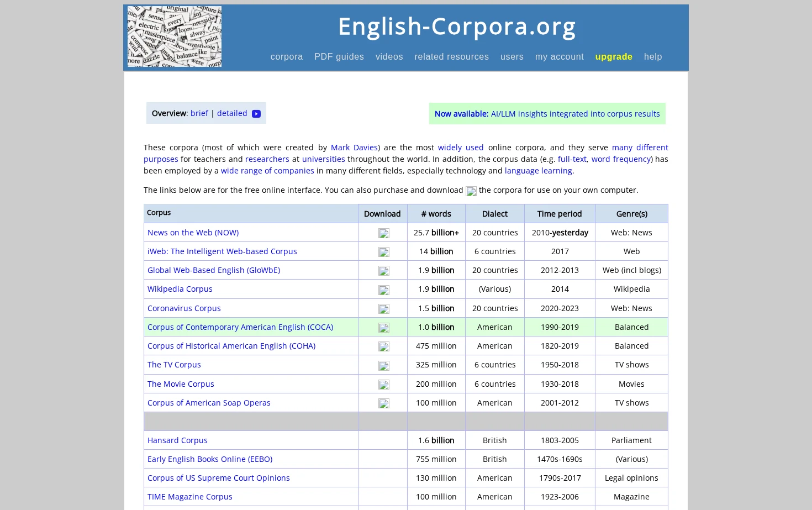Click the 2010-yesterday time period cell

(560, 233)
